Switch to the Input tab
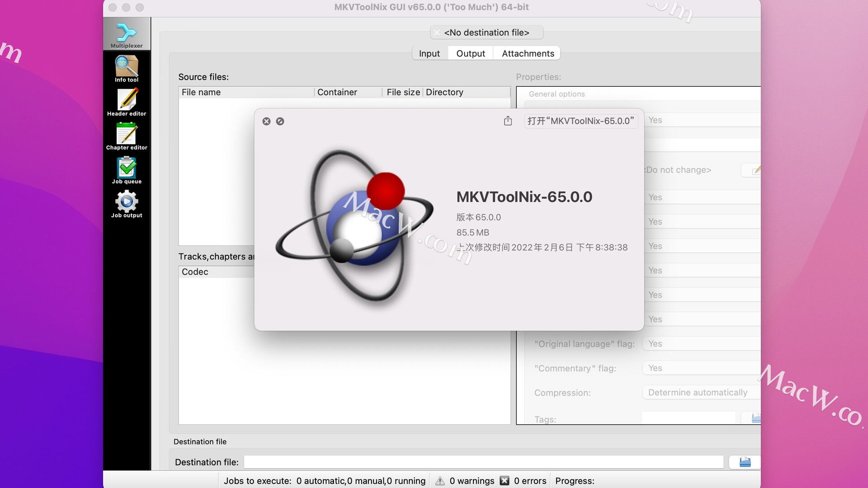Viewport: 868px width, 488px height. [x=428, y=53]
